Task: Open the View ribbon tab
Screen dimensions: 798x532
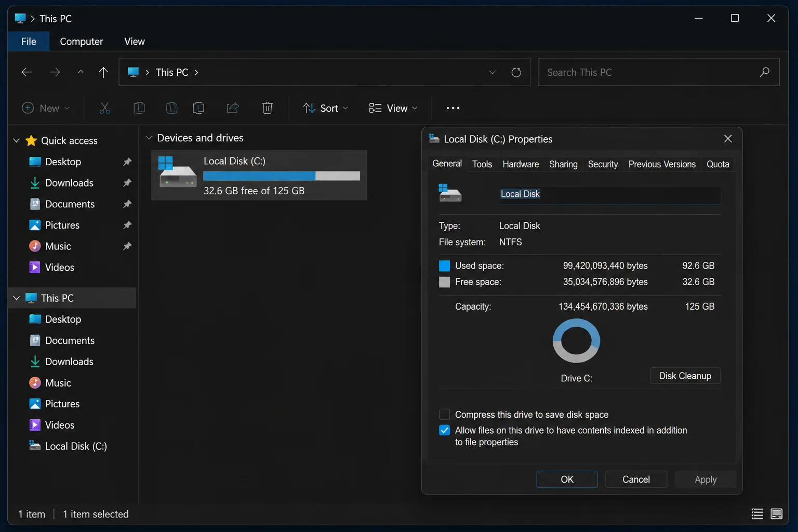Action: point(135,42)
